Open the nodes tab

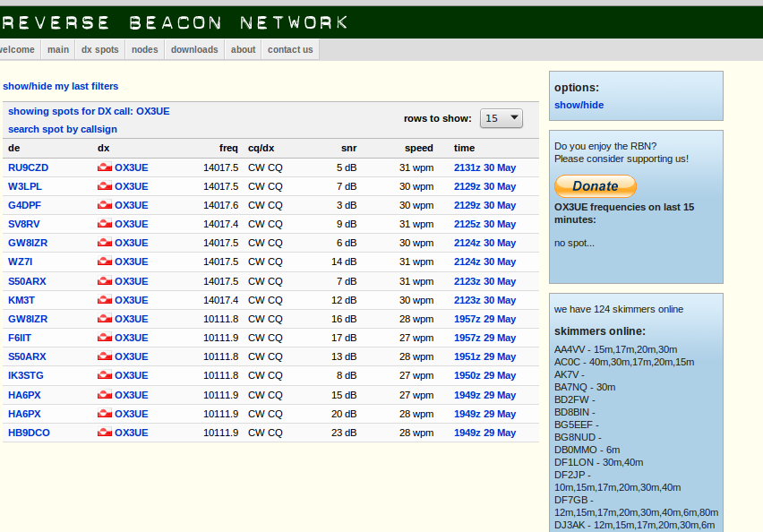pos(144,49)
